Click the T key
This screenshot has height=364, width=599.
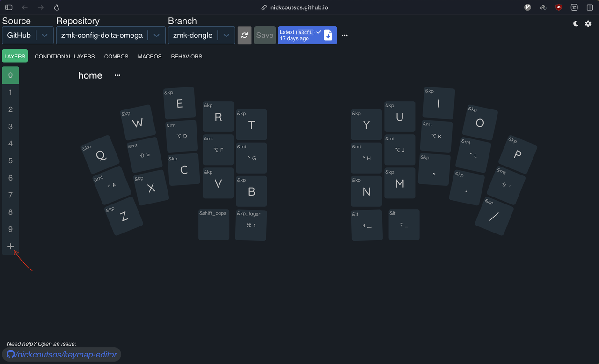(x=252, y=125)
